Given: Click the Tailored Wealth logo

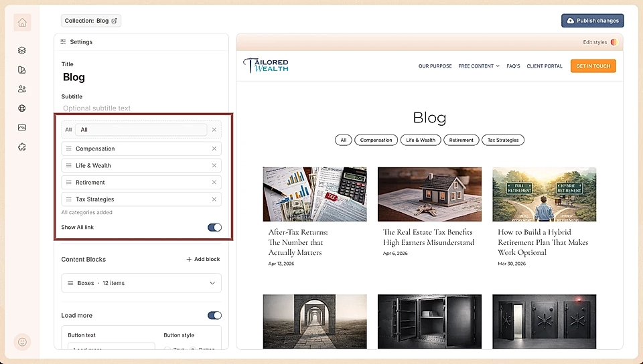Looking at the screenshot, I should pyautogui.click(x=266, y=65).
